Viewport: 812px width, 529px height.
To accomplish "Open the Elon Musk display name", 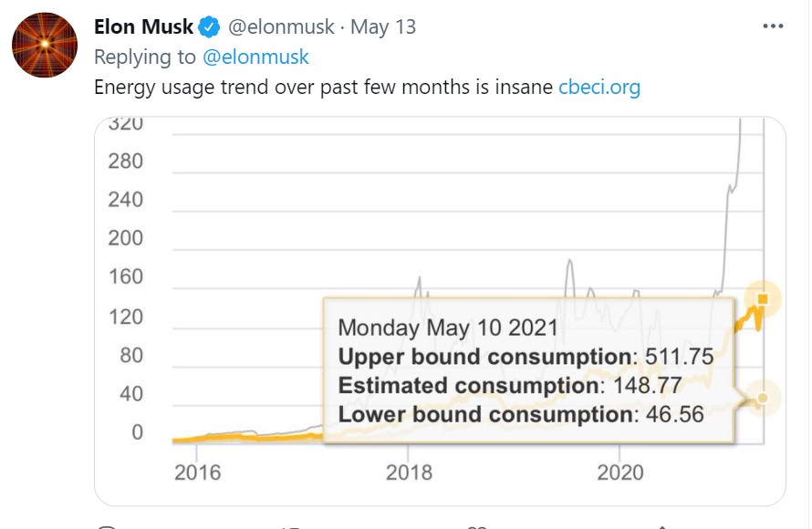I will pyautogui.click(x=144, y=27).
